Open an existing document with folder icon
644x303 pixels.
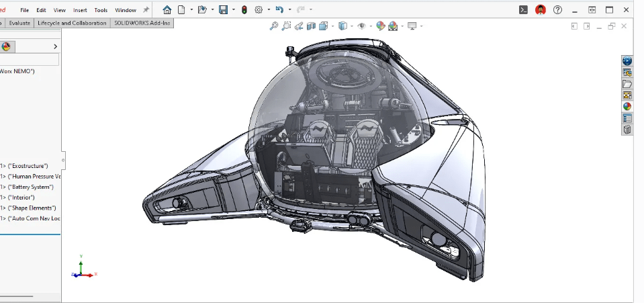tap(202, 10)
